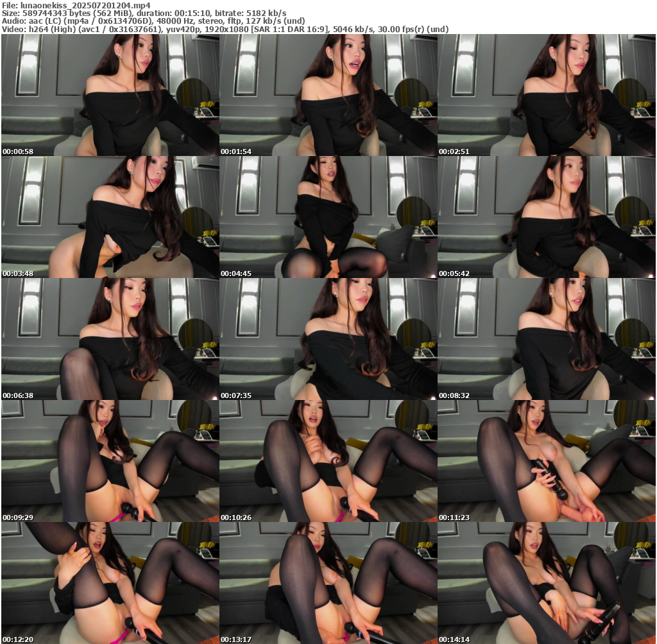Screen dimensions: 657x644
Task: Open the frame marked 00:03:48
Action: pos(110,217)
